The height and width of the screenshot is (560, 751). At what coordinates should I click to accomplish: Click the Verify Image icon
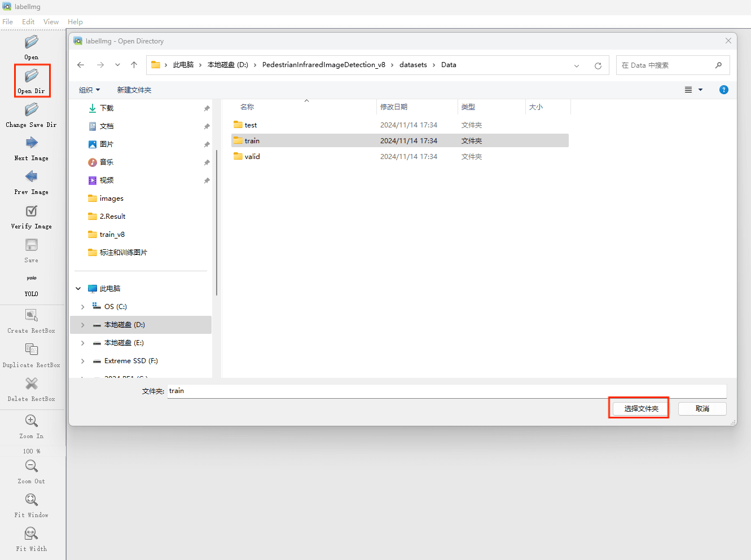click(x=32, y=211)
